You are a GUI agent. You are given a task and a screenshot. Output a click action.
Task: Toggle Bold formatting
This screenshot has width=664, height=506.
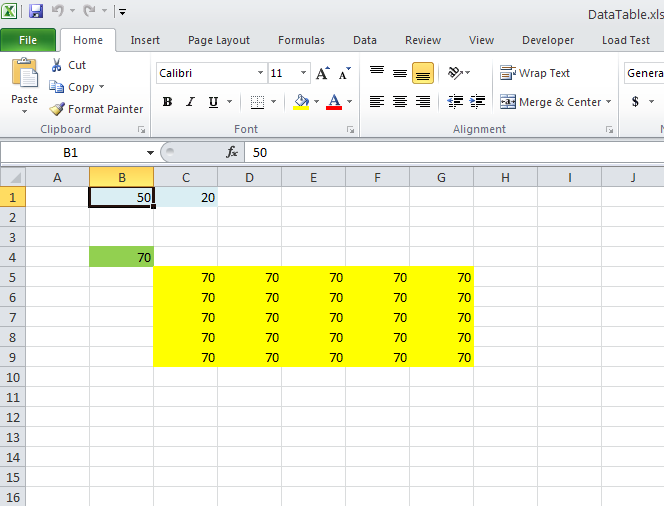(x=167, y=102)
